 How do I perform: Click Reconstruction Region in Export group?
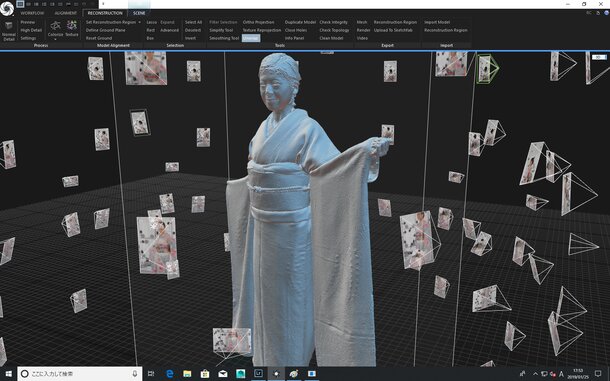(x=395, y=22)
